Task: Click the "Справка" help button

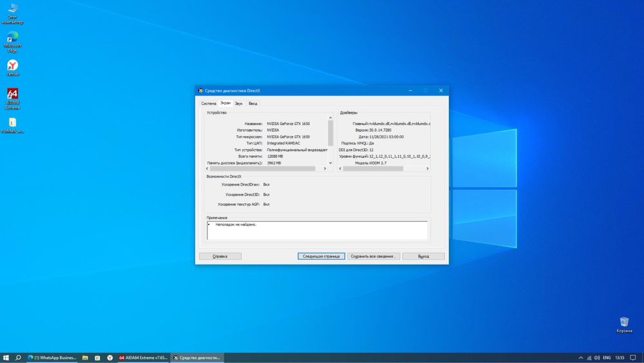Action: tap(220, 256)
